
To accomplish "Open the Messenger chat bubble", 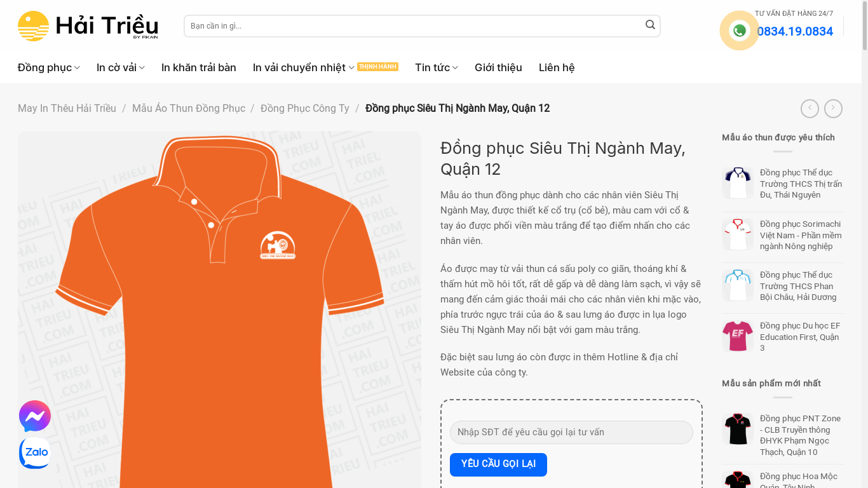I will click(35, 416).
